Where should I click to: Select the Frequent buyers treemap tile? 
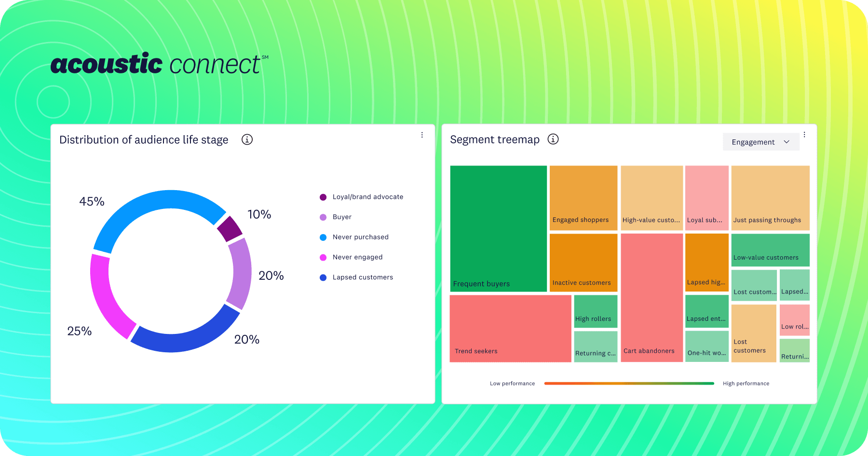[498, 228]
